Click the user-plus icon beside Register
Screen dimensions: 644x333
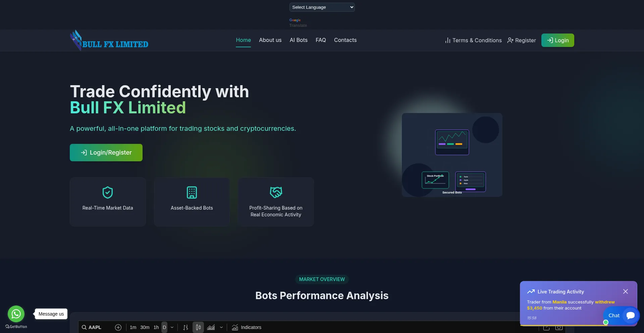pos(510,40)
